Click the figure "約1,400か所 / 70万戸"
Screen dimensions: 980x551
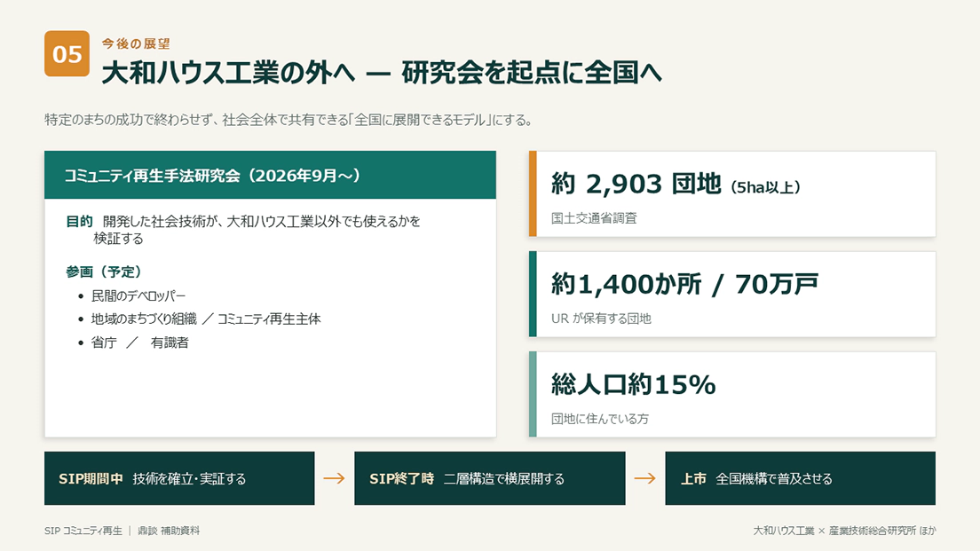click(x=684, y=284)
